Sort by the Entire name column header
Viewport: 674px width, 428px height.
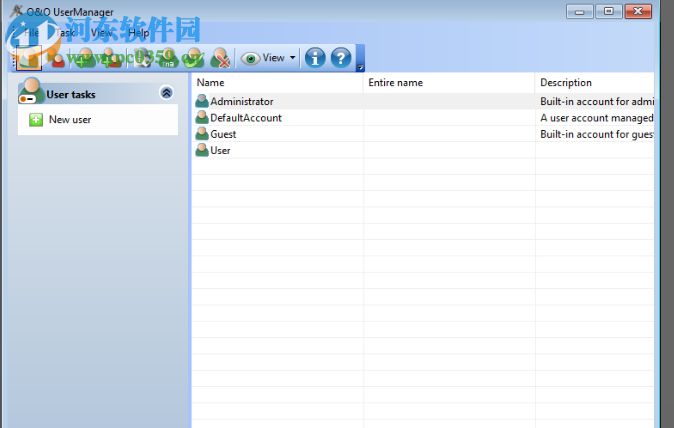[x=449, y=83]
